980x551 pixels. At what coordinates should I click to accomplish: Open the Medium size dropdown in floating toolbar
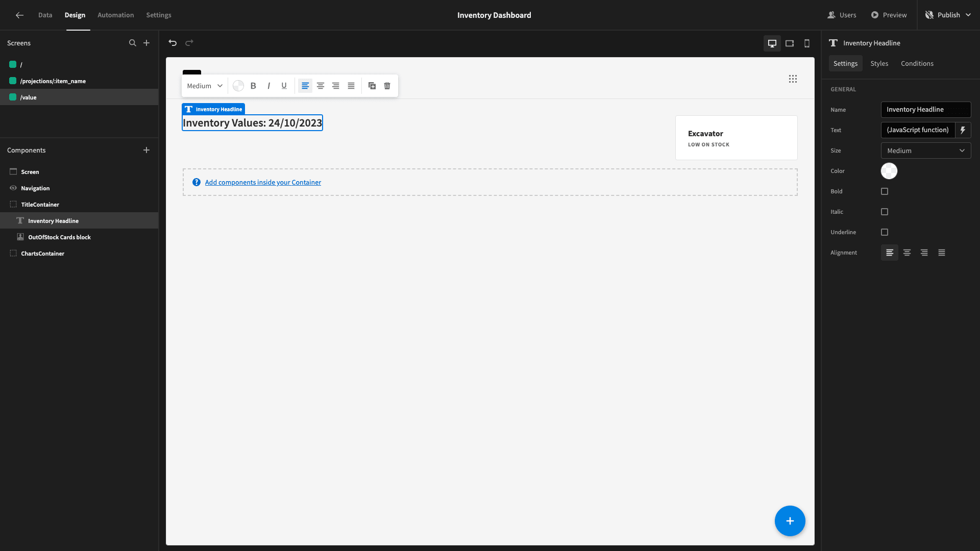(205, 86)
